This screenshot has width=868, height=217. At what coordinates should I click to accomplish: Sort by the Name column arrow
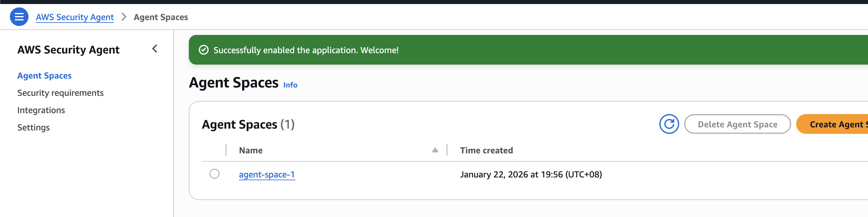(x=435, y=151)
